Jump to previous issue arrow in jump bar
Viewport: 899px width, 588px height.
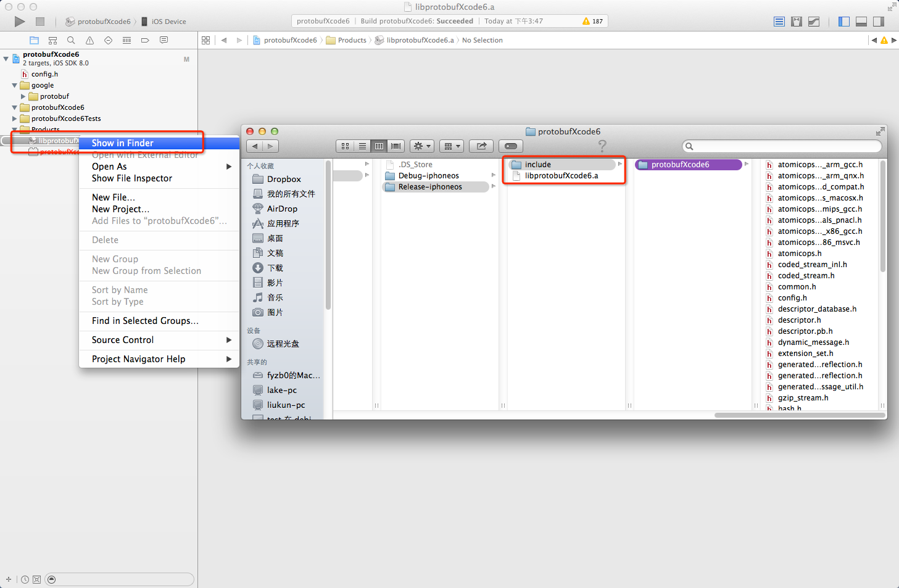coord(874,40)
